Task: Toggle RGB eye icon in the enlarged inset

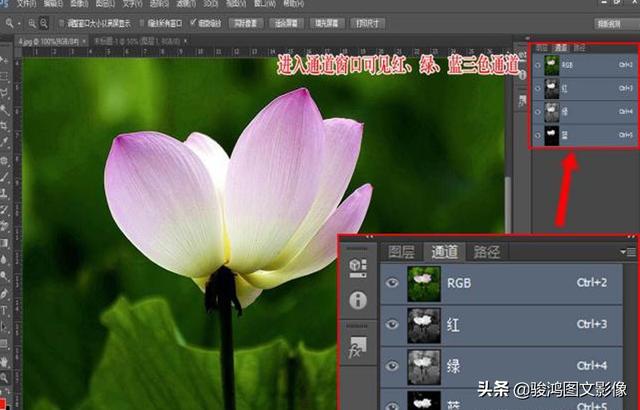Action: click(x=392, y=283)
